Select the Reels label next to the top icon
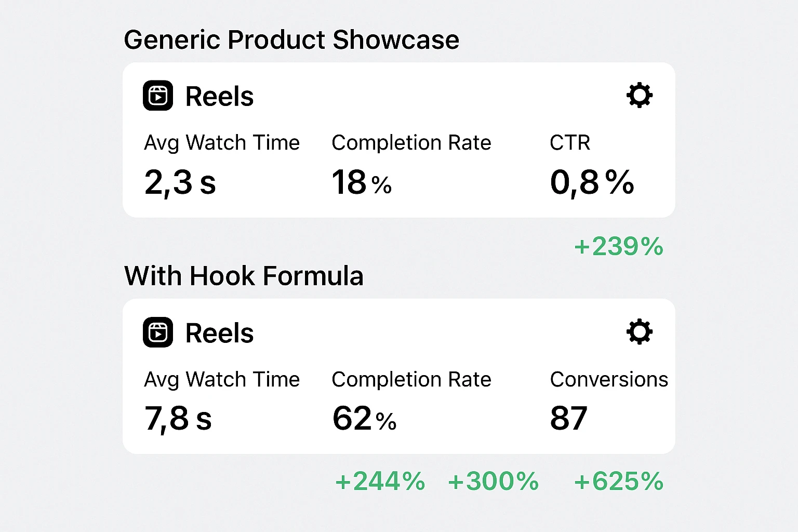 click(219, 96)
